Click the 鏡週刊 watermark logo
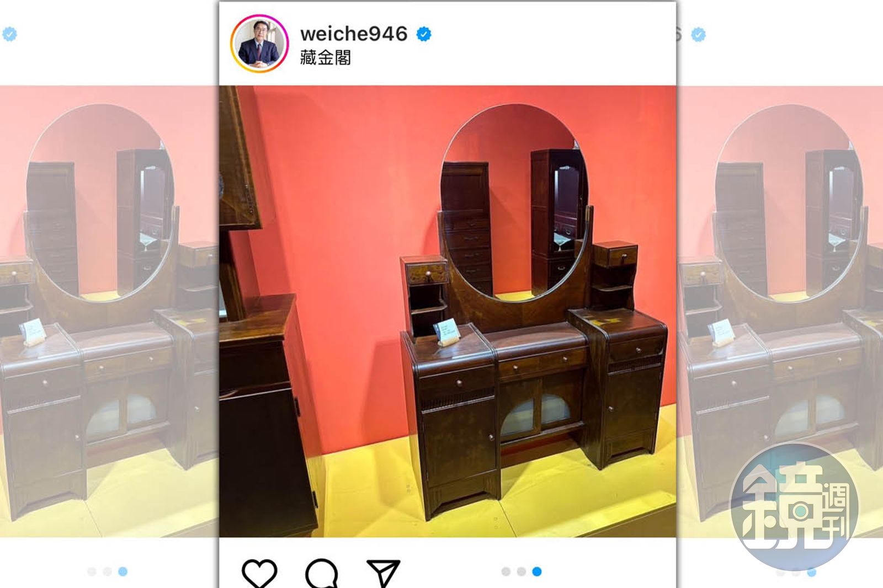The width and height of the screenshot is (883, 588). click(x=794, y=507)
